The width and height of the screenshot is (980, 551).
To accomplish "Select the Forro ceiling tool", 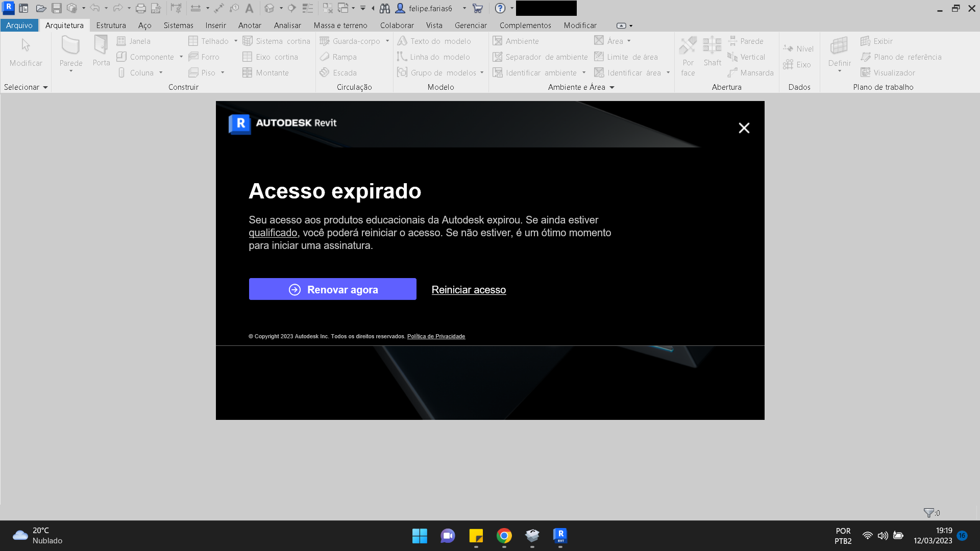I will (204, 57).
